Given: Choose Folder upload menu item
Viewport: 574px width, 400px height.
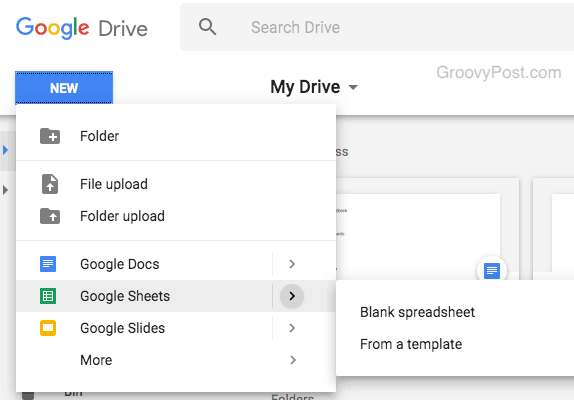Looking at the screenshot, I should (176, 216).
